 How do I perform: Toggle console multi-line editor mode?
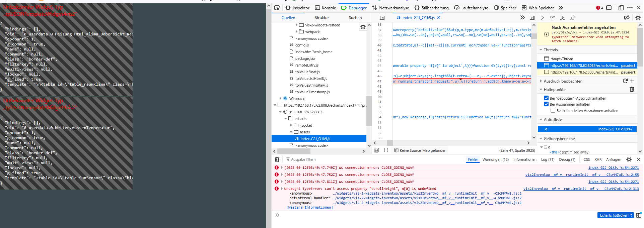pyautogui.click(x=639, y=215)
